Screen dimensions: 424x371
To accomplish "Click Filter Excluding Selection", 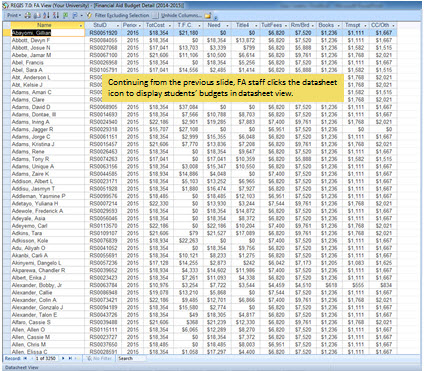I will tap(122, 15).
